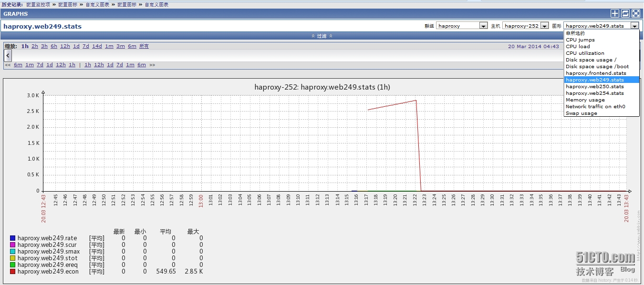
Task: Click the GRAPHS header label
Action: coord(16,14)
